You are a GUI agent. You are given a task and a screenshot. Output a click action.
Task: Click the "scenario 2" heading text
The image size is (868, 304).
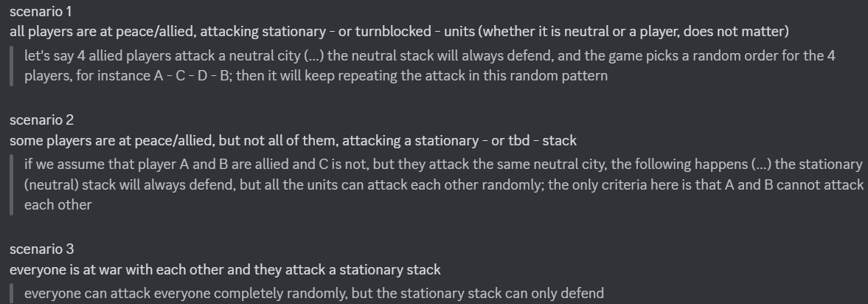[x=41, y=120]
